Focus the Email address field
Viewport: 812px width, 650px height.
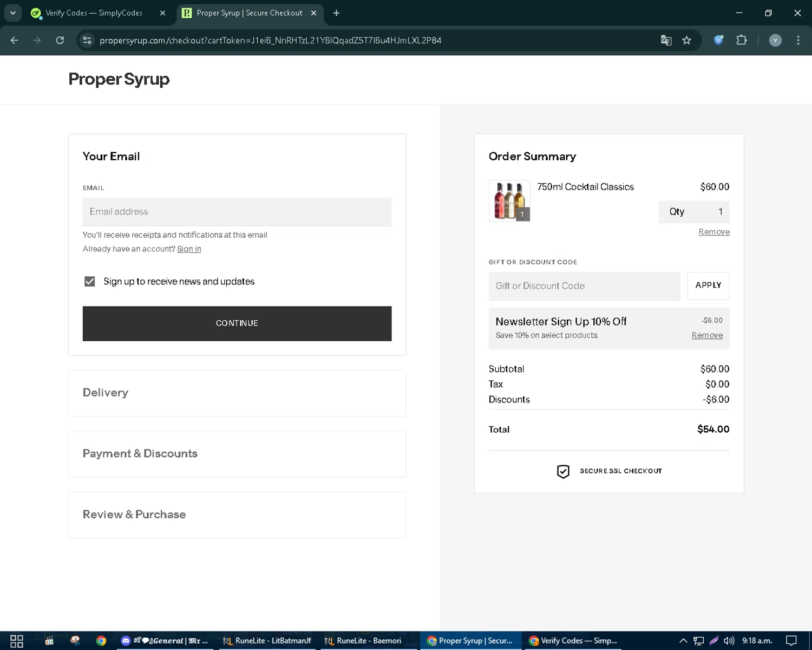pos(237,212)
